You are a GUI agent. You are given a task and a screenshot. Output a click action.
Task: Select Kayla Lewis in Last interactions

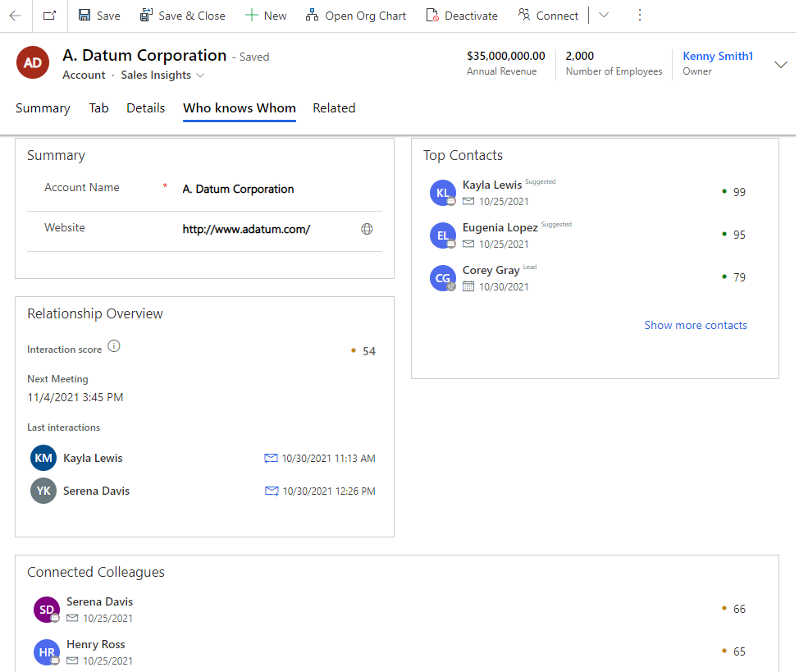tap(93, 458)
